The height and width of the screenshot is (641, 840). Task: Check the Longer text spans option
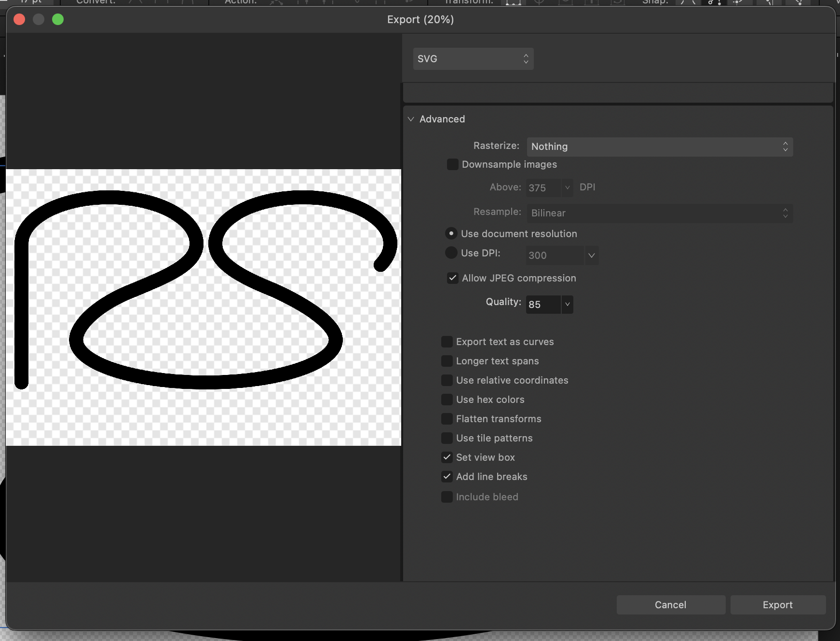pyautogui.click(x=447, y=361)
